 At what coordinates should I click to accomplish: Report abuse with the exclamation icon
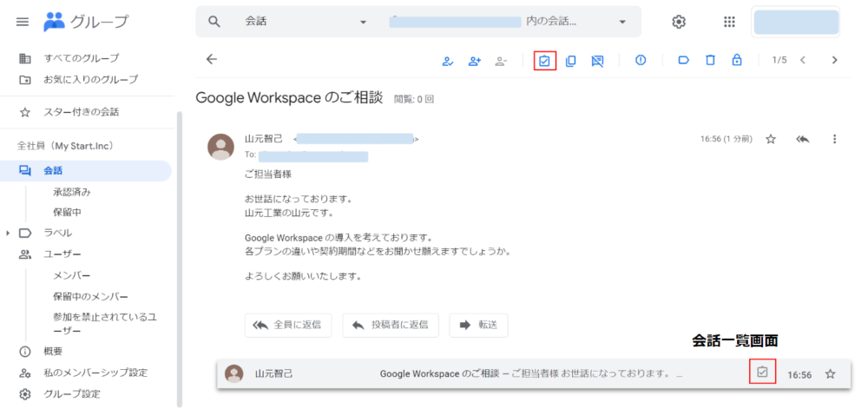click(x=641, y=60)
